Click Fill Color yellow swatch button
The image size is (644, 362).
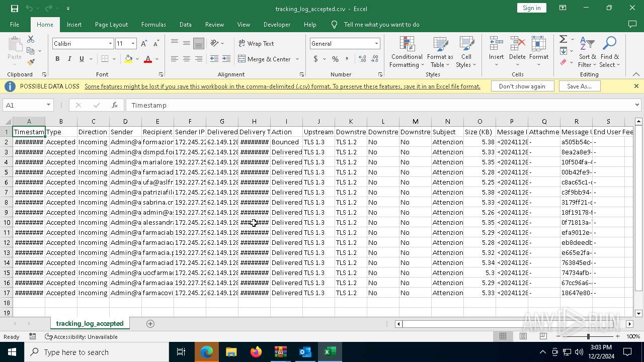click(128, 59)
